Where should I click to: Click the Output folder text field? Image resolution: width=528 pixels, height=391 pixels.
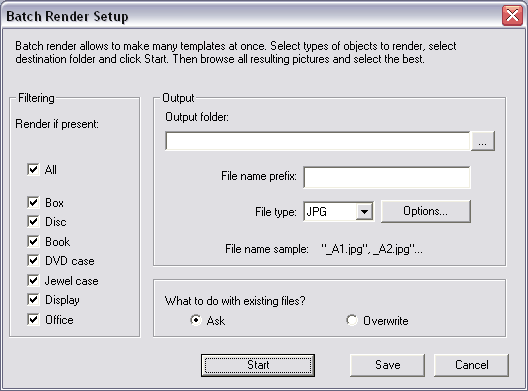click(318, 141)
